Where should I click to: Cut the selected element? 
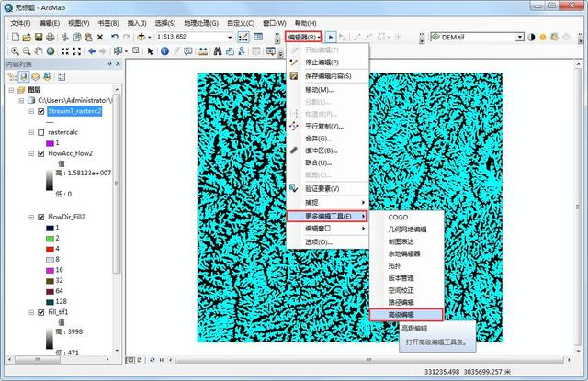(65, 37)
